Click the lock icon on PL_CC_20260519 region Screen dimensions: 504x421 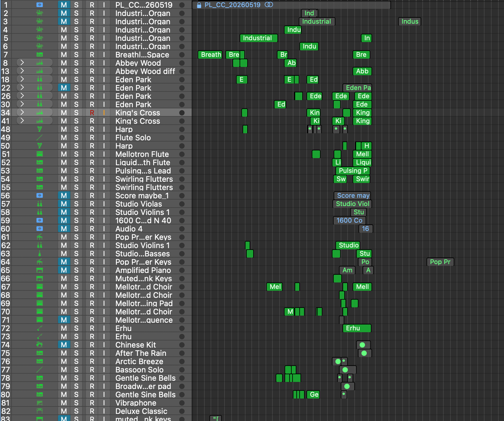pyautogui.click(x=199, y=5)
